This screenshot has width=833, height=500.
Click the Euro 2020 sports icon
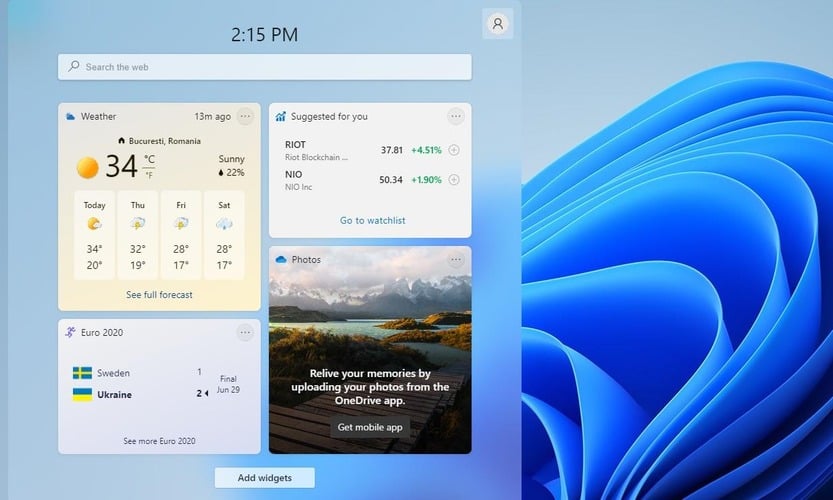(x=70, y=332)
